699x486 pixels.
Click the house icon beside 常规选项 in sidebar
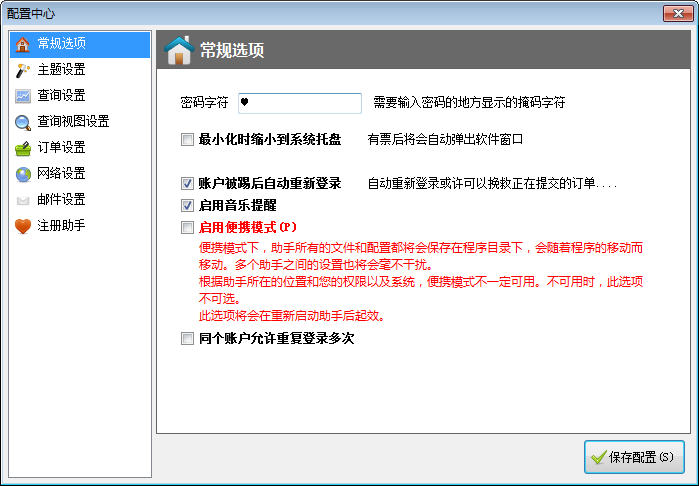pos(22,44)
